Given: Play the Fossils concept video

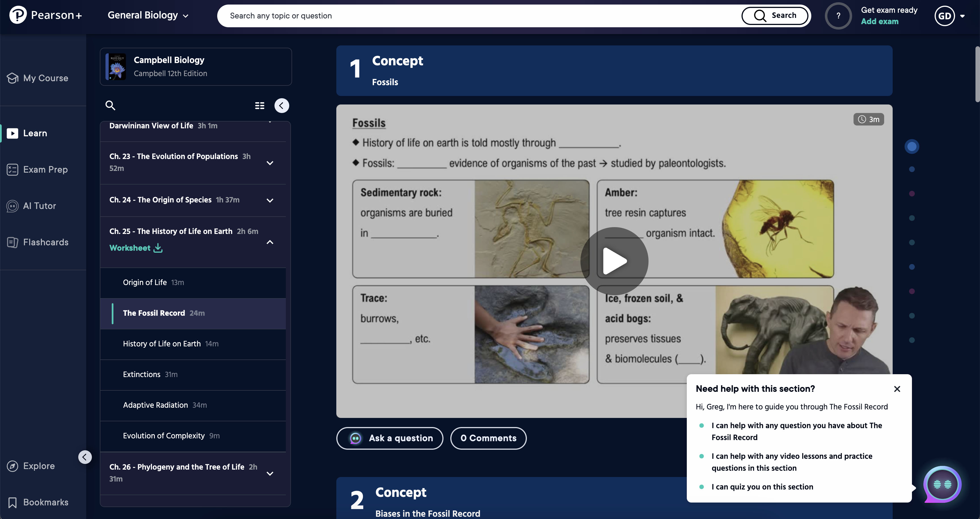Looking at the screenshot, I should coord(614,261).
